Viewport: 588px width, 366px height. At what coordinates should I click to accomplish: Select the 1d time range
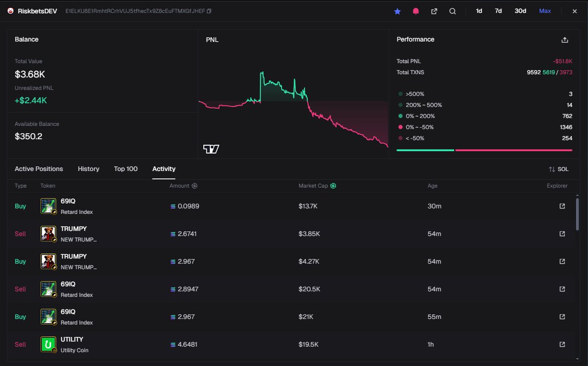coord(479,11)
